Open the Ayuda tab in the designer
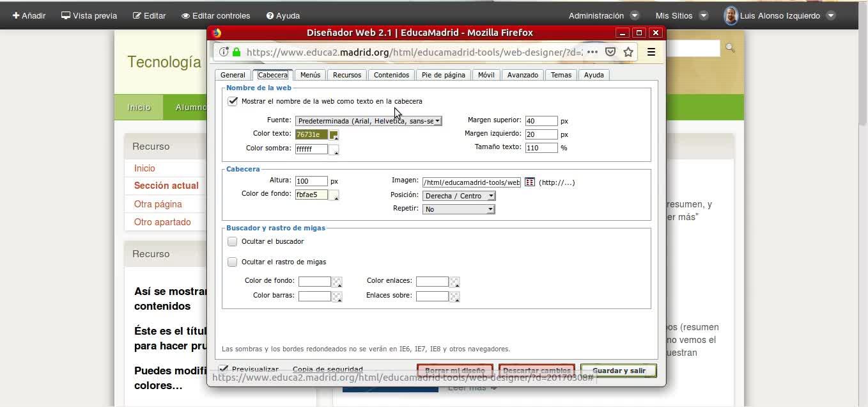868x407 pixels. [594, 75]
